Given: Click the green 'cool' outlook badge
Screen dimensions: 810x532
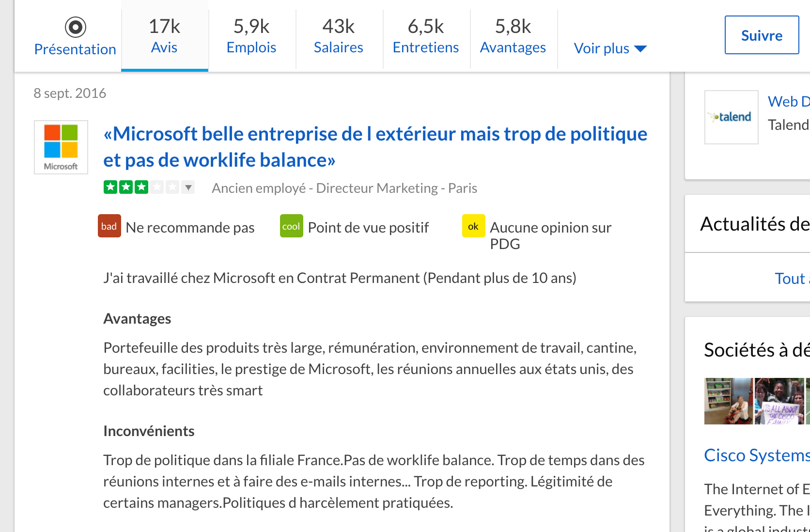Looking at the screenshot, I should tap(291, 226).
